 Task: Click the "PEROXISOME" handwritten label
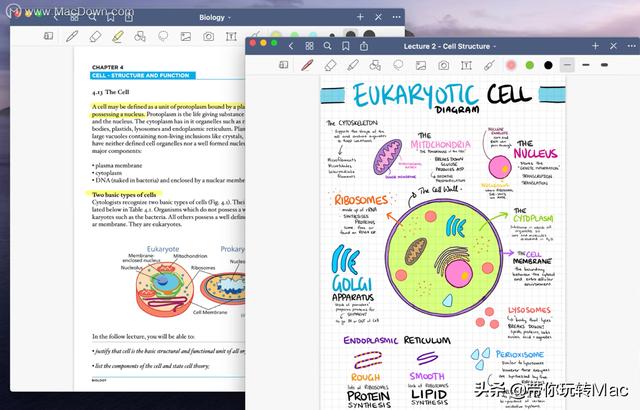click(x=520, y=354)
